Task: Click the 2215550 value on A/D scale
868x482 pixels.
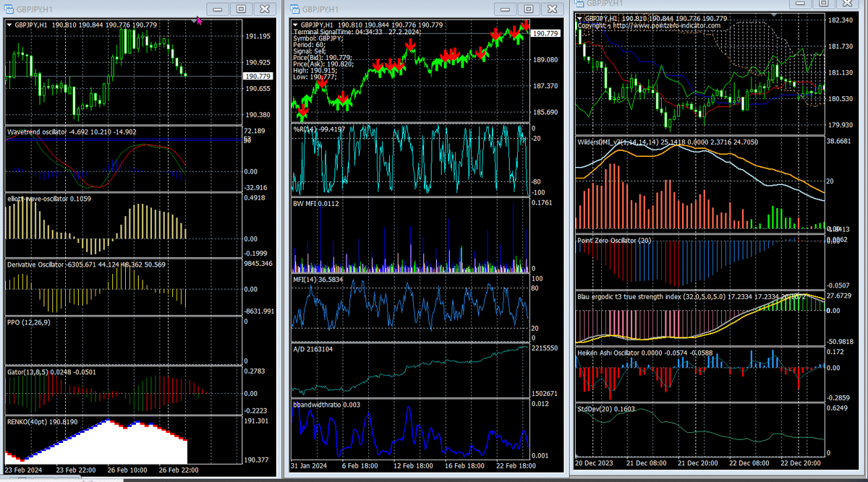Action: (x=545, y=348)
